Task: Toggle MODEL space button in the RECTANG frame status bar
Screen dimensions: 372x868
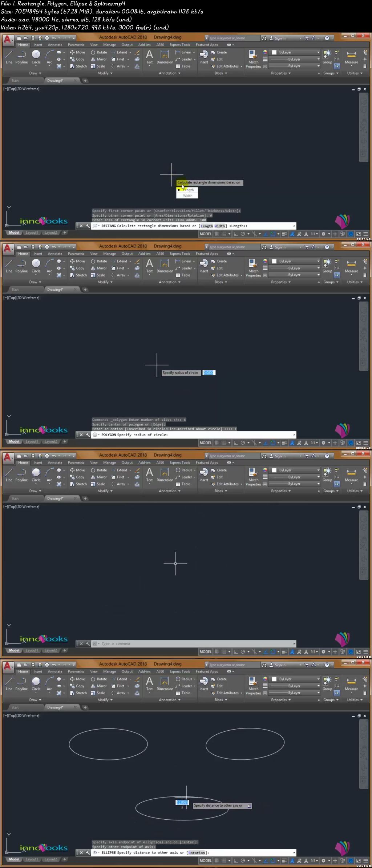Action: 205,234
